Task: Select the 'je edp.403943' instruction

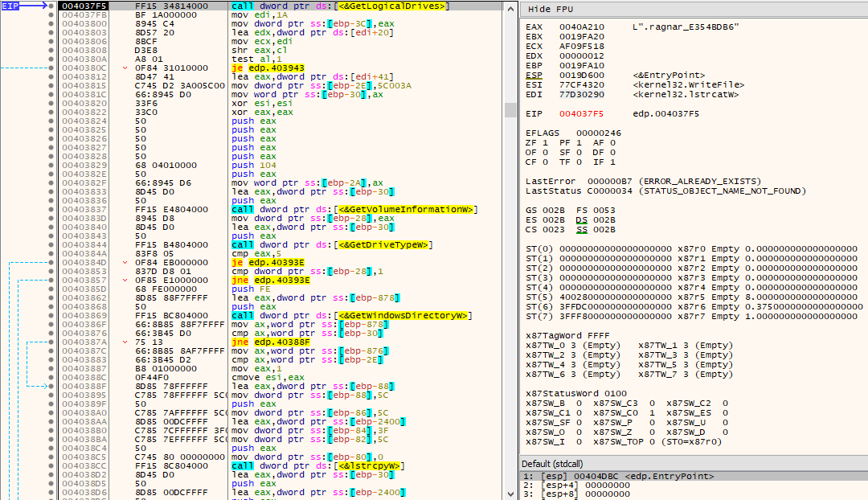Action: pos(268,68)
